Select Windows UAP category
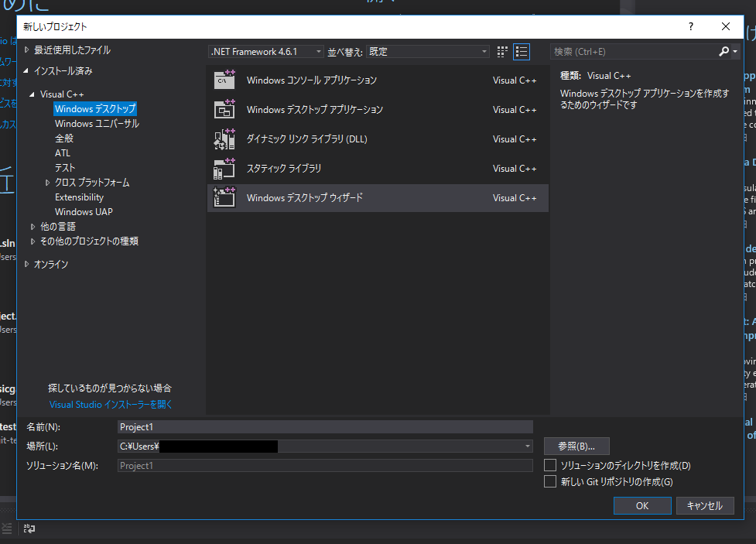756x544 pixels. [84, 212]
